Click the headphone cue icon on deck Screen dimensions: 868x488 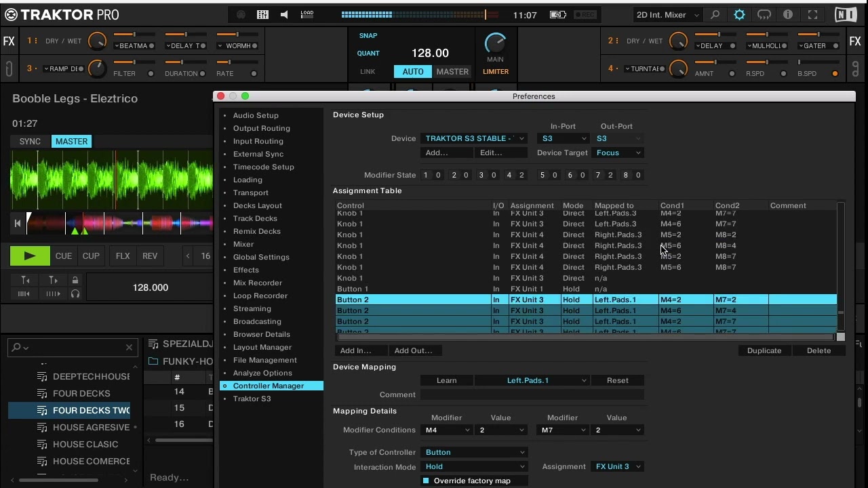tap(75, 293)
